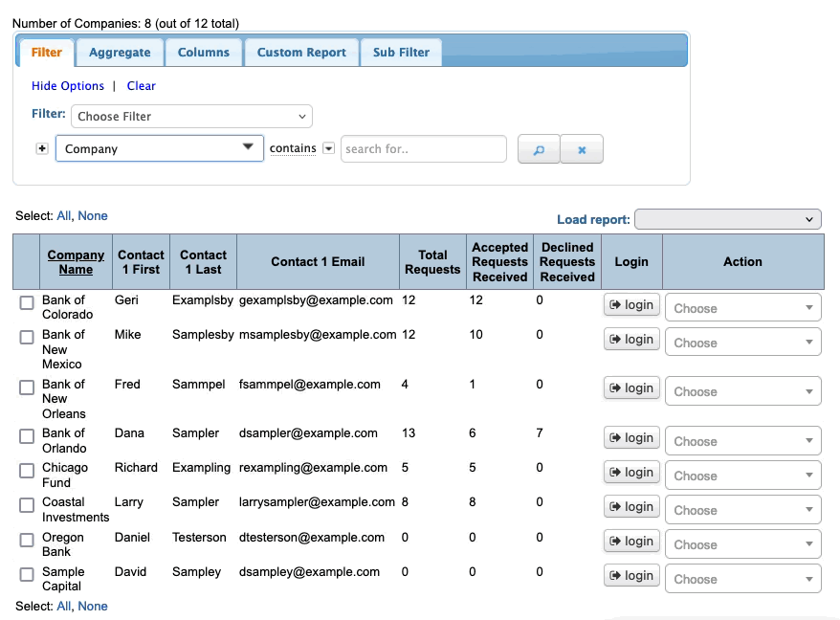Click the plus icon to add filter row

pyautogui.click(x=42, y=148)
